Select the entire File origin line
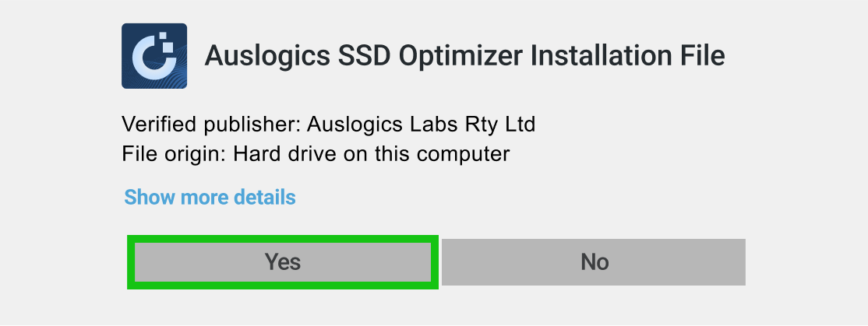The height and width of the screenshot is (326, 868). point(316,154)
